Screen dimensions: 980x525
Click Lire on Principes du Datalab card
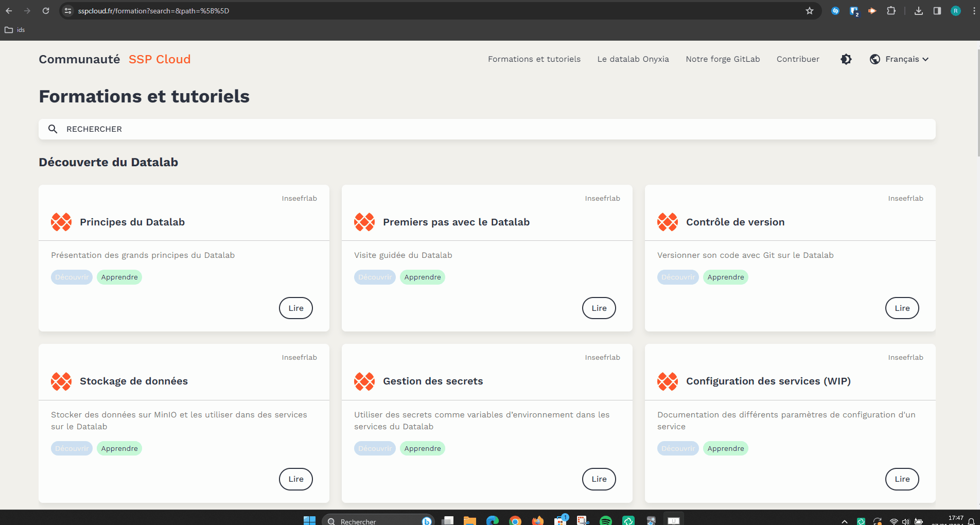(x=296, y=308)
